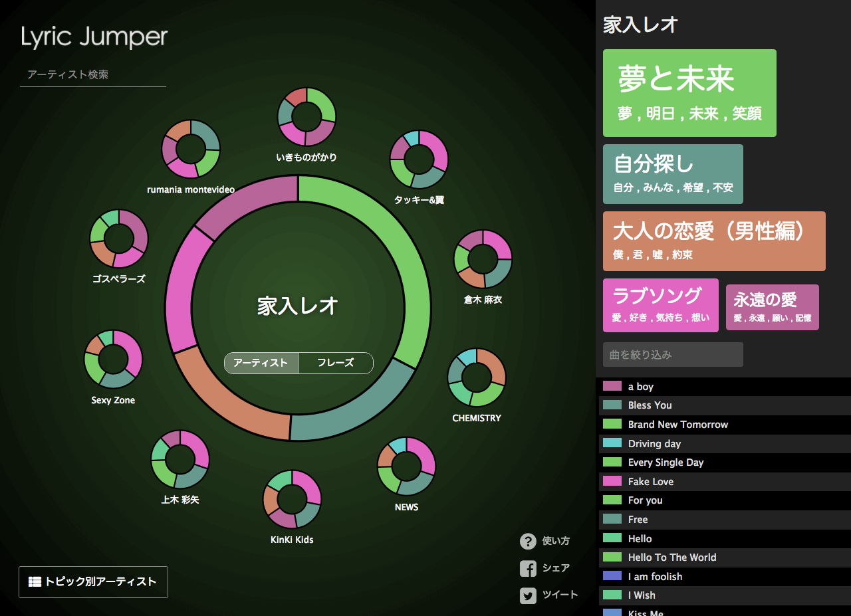
Task: Click grid icon in トピック別アーティスト button
Action: [x=35, y=582]
